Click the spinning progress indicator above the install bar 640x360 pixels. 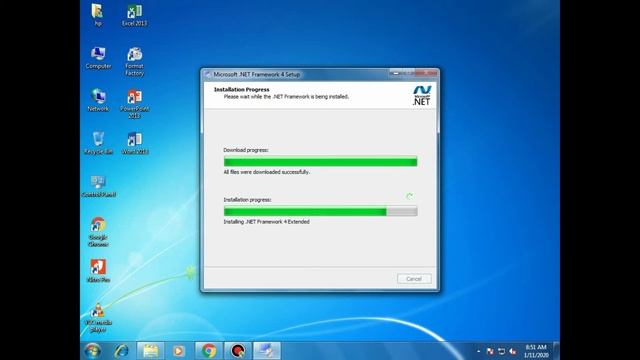(x=409, y=196)
